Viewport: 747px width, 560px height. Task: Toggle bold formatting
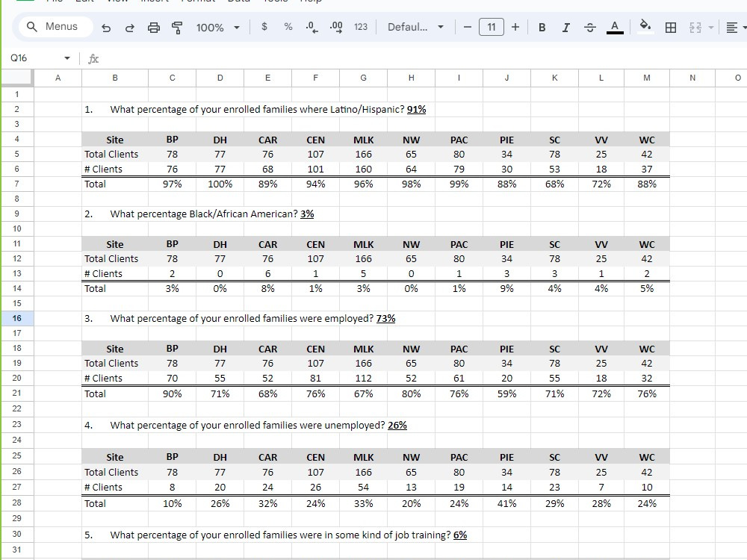pos(542,28)
